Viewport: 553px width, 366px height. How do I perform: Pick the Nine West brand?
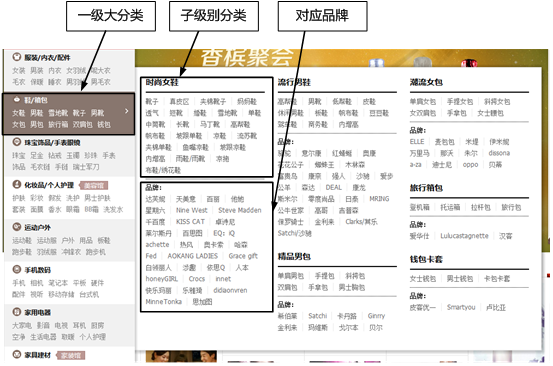[x=192, y=211]
